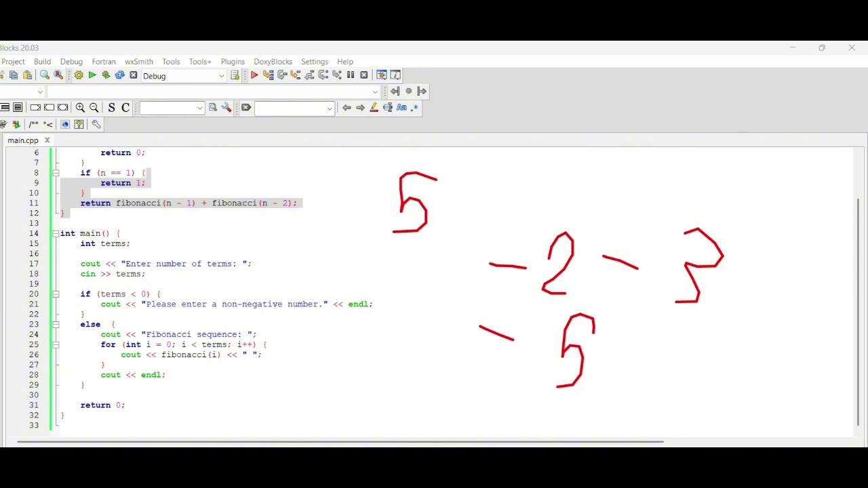The width and height of the screenshot is (868, 488).
Task: Jump forward with the right arrow bar icon
Action: pyautogui.click(x=422, y=91)
